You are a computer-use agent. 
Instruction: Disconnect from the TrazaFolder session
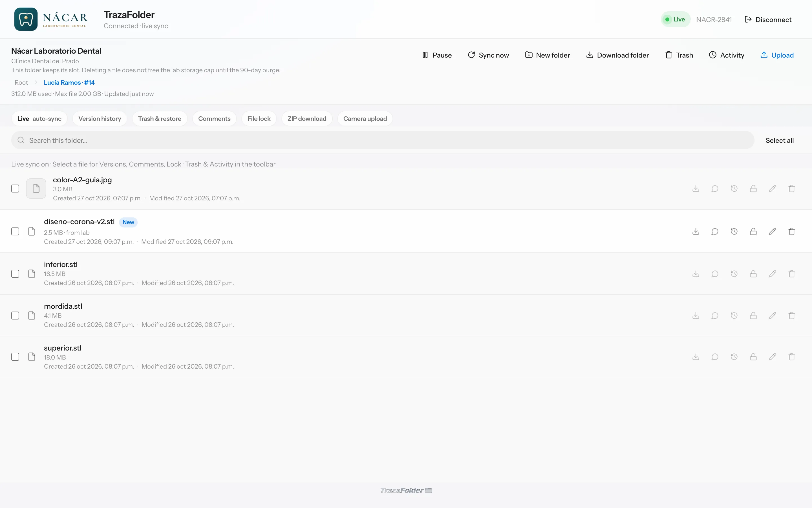pyautogui.click(x=768, y=19)
